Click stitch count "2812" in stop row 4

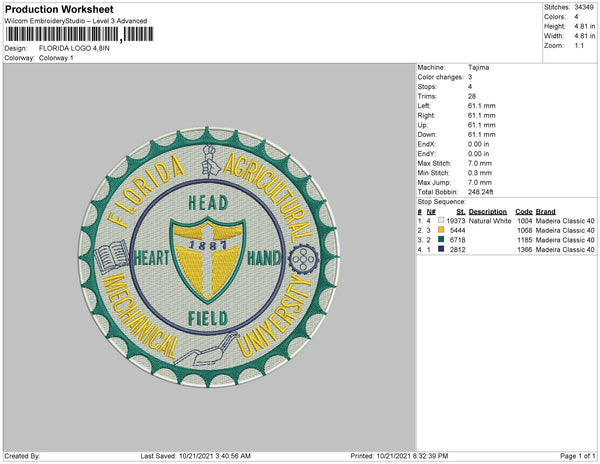tap(458, 249)
